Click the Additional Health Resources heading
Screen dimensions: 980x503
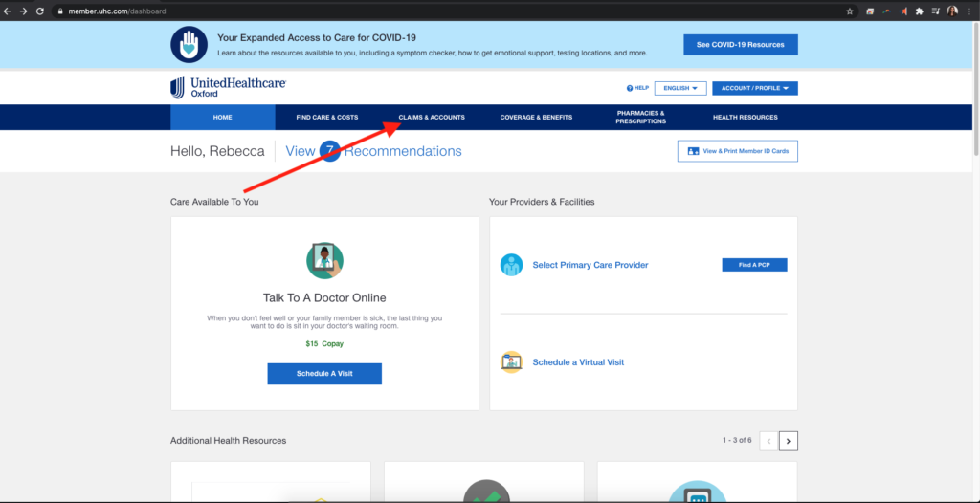click(x=228, y=441)
